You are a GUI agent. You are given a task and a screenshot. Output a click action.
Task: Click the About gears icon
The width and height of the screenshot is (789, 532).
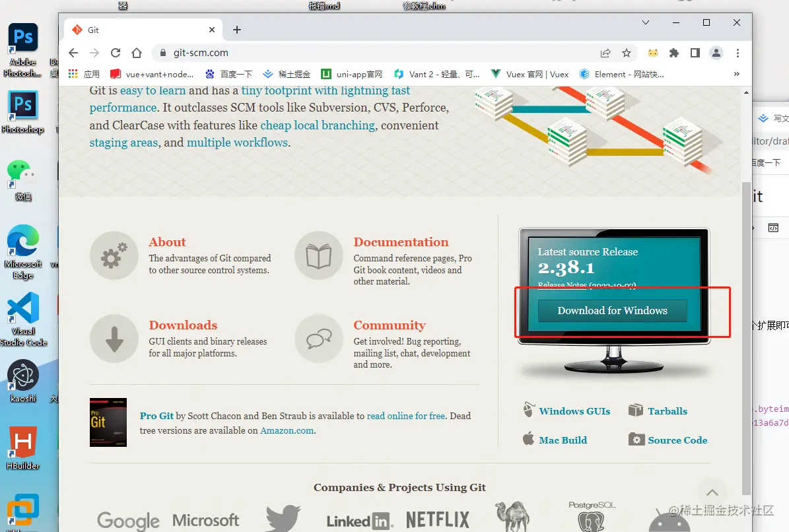114,255
